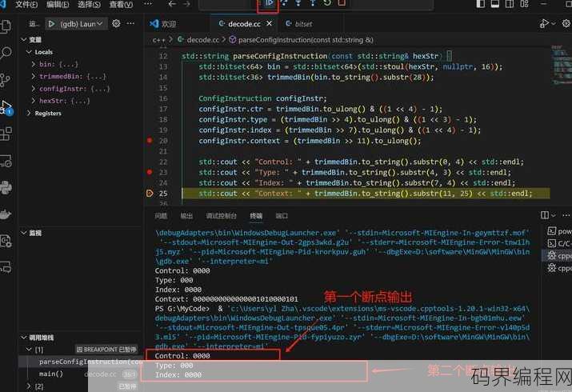Click the Step Out debug button
Image resolution: width=572 pixels, height=392 pixels.
tap(313, 3)
